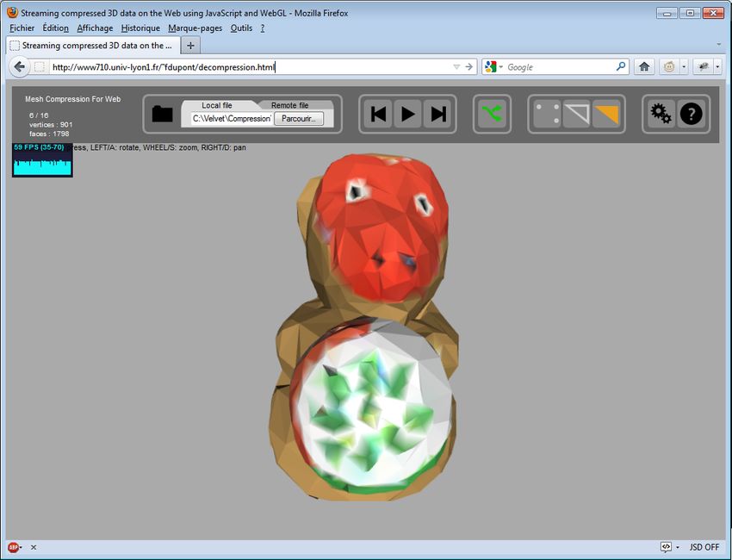Image resolution: width=732 pixels, height=560 pixels.
Task: Open the list all tabs dropdown arrow
Action: tap(718, 45)
